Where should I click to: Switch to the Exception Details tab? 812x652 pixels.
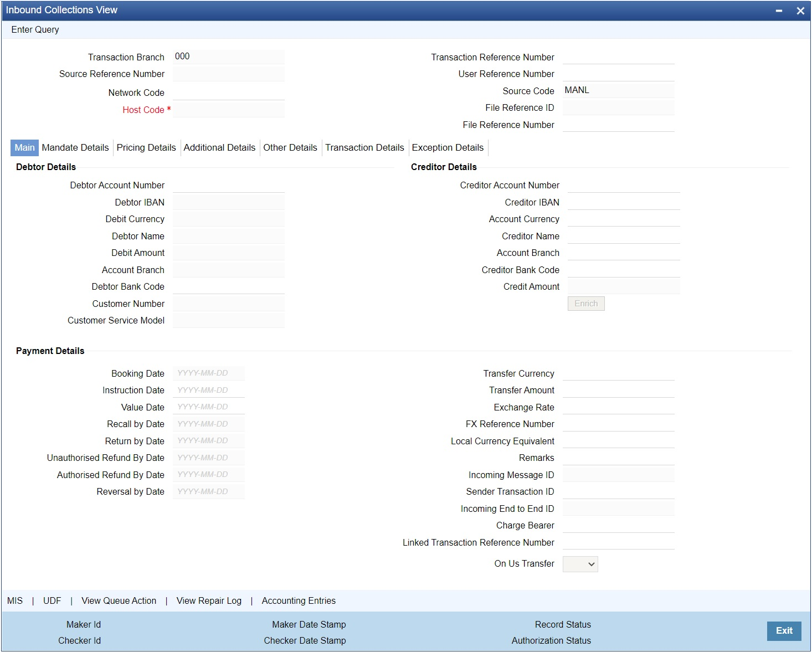tap(447, 147)
